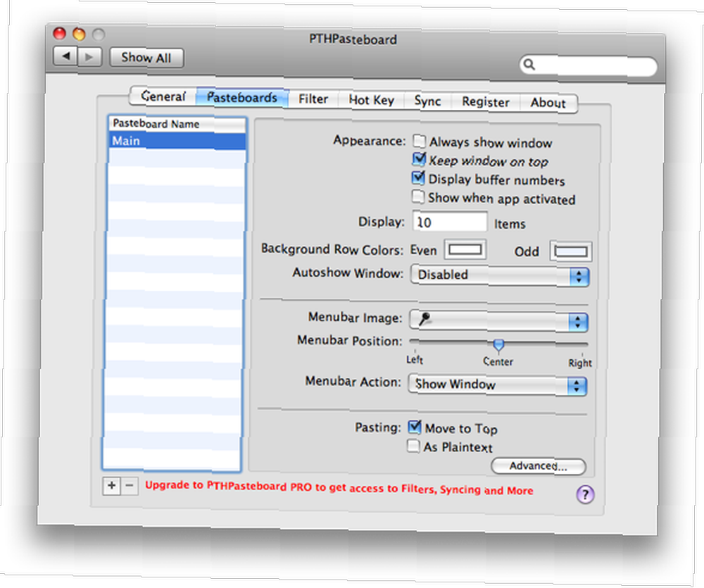Open the Filter tab
The width and height of the screenshot is (704, 588).
coord(313,99)
